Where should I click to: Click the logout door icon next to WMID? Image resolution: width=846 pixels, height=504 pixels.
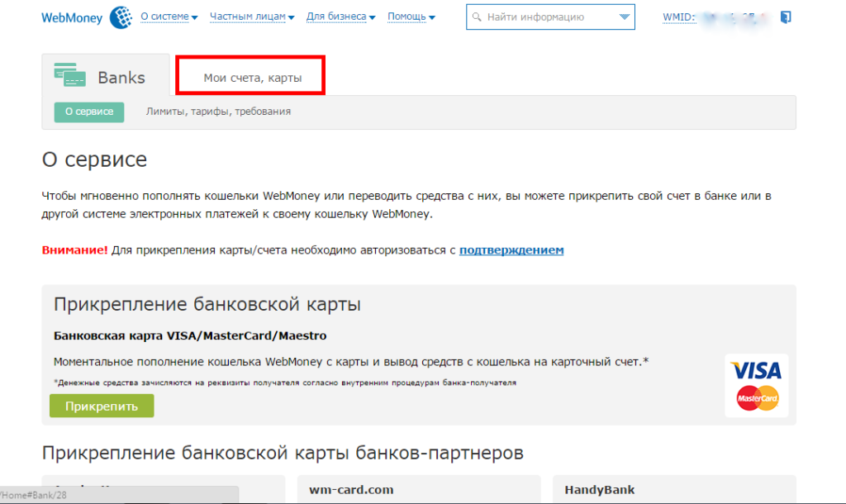click(x=785, y=17)
